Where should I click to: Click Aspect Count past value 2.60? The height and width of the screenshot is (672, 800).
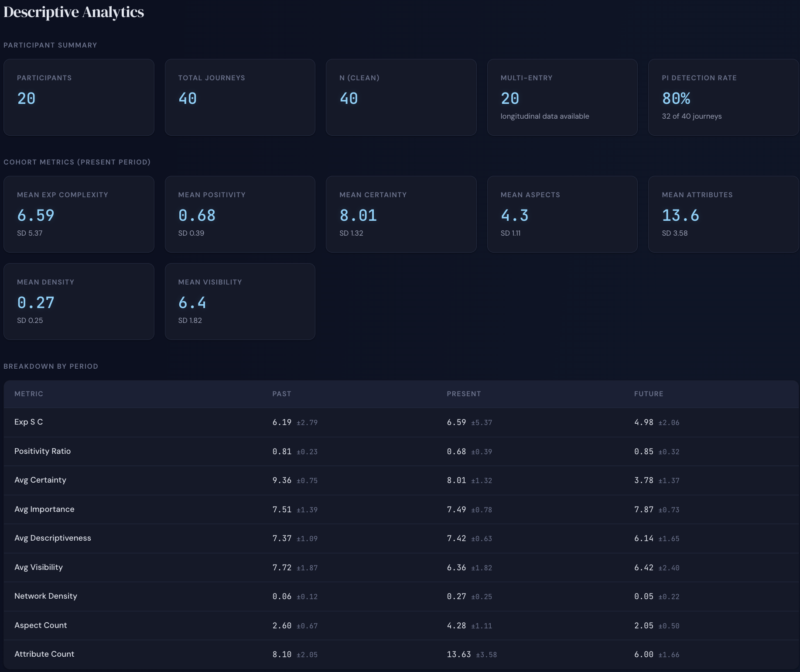click(x=282, y=626)
